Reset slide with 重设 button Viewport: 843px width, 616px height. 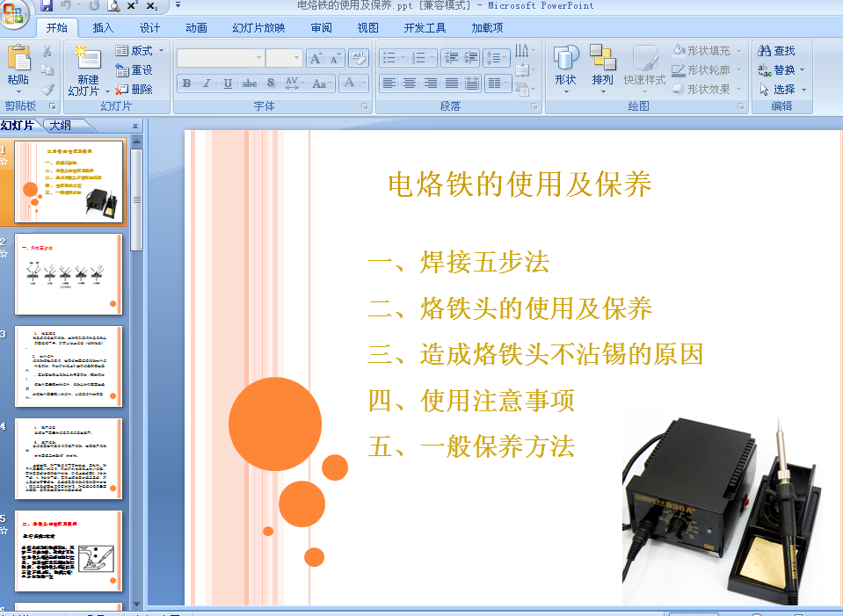[x=134, y=70]
